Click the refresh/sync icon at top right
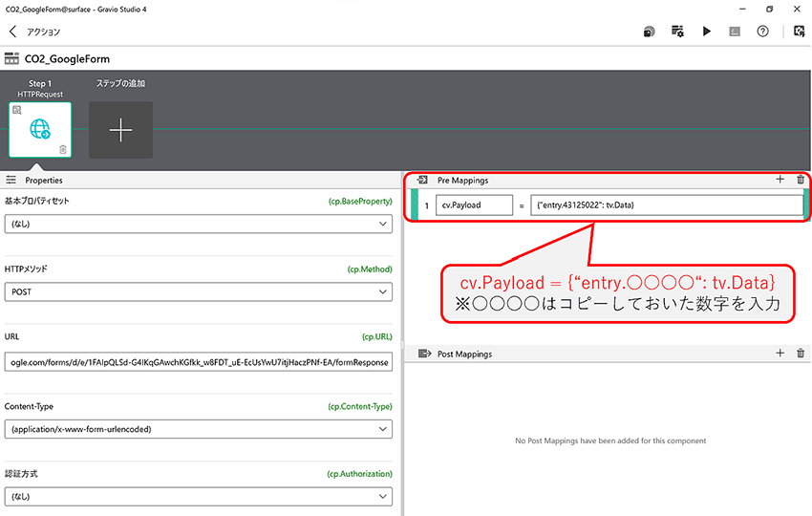Image resolution: width=812 pixels, height=516 pixels. coord(799,32)
